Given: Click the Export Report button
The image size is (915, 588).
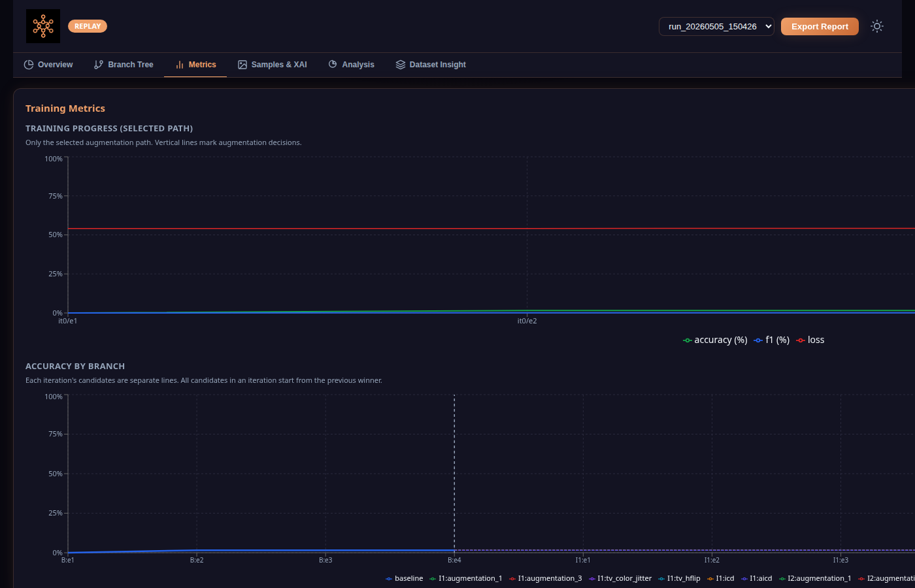Looking at the screenshot, I should pyautogui.click(x=820, y=26).
